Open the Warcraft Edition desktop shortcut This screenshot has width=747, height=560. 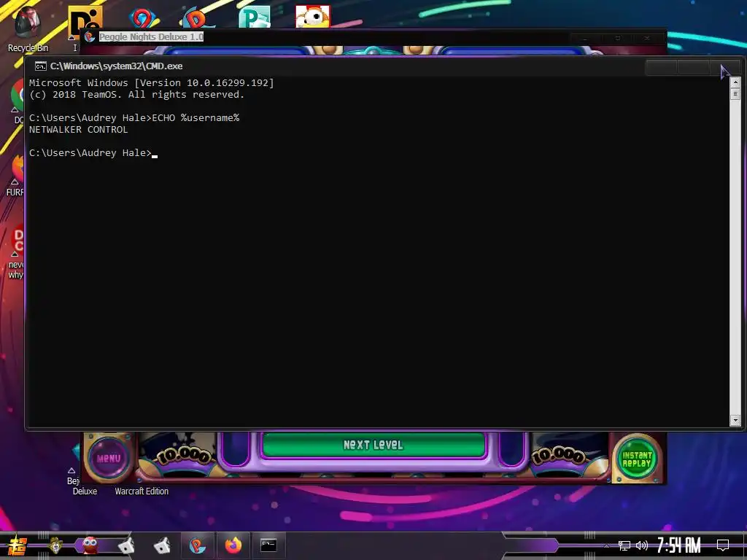tap(142, 491)
